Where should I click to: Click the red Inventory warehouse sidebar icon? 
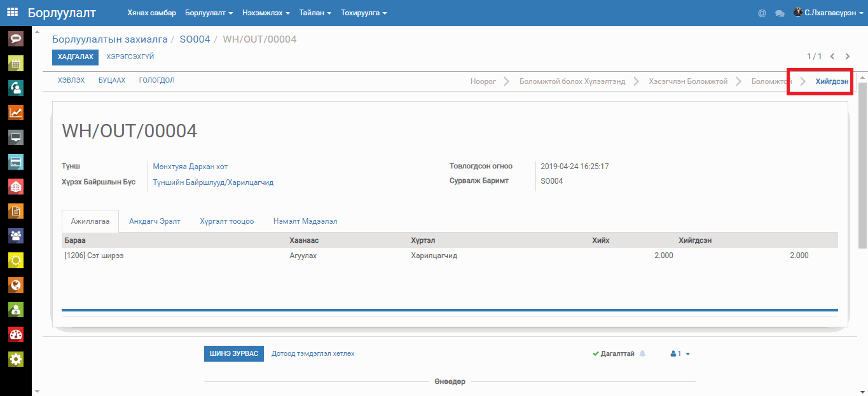16,187
